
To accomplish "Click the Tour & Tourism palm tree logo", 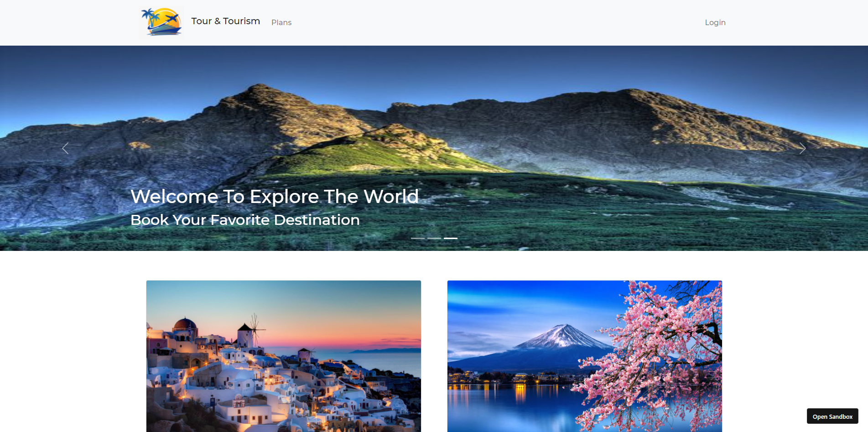I will [x=161, y=22].
